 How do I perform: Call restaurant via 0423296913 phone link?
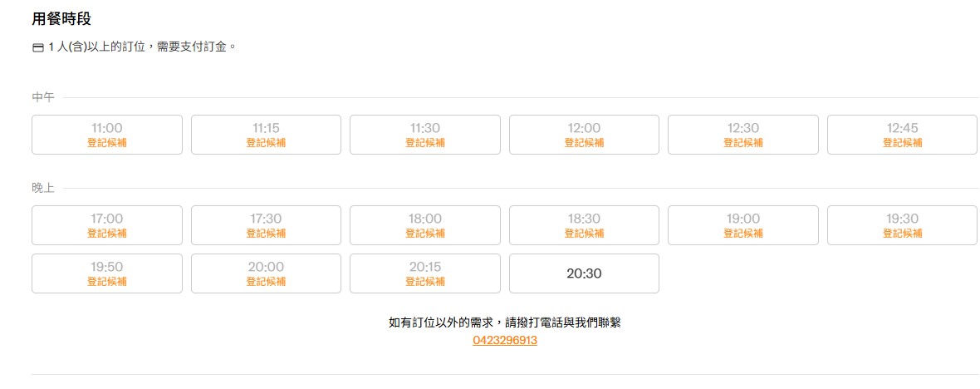click(x=505, y=341)
